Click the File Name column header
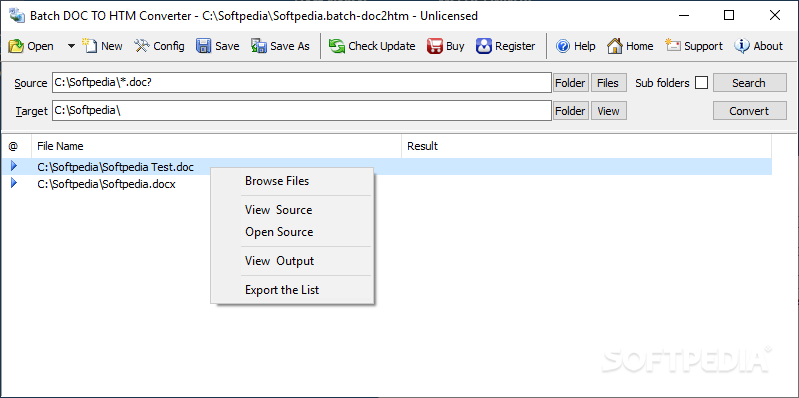Screen dimensions: 799x398 217,146
